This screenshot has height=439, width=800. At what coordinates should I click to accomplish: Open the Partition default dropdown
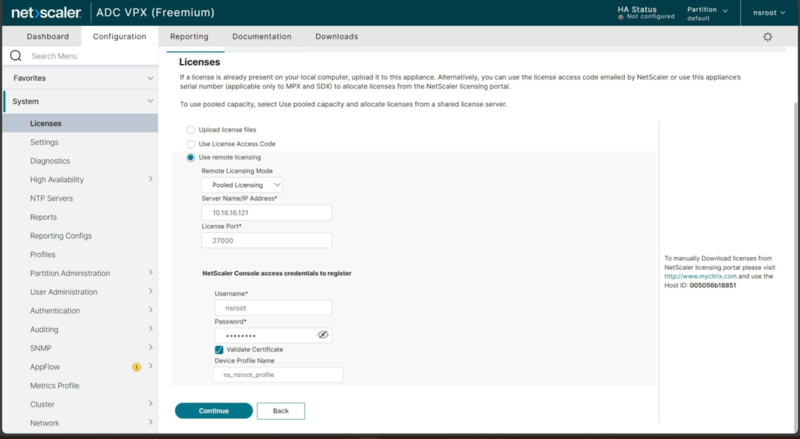[707, 13]
